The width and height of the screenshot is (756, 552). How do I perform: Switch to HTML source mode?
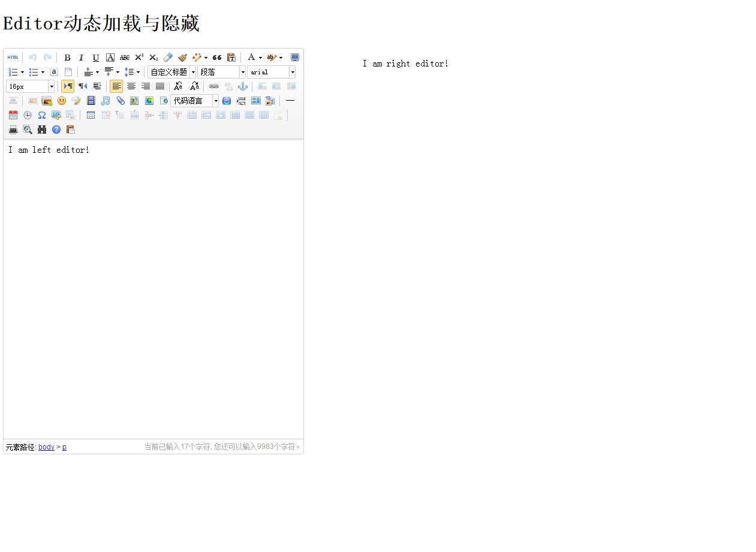click(x=13, y=58)
